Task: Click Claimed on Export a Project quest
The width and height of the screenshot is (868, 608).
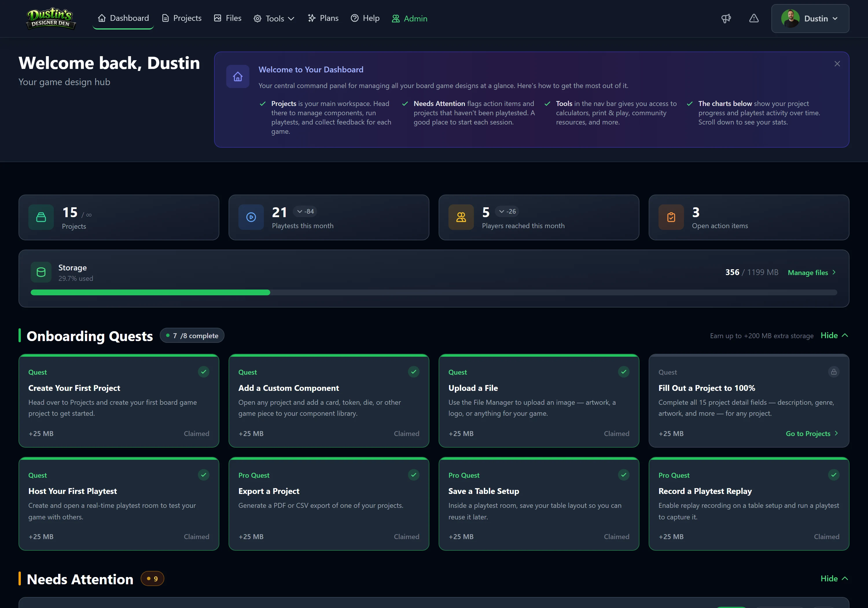Action: click(407, 536)
